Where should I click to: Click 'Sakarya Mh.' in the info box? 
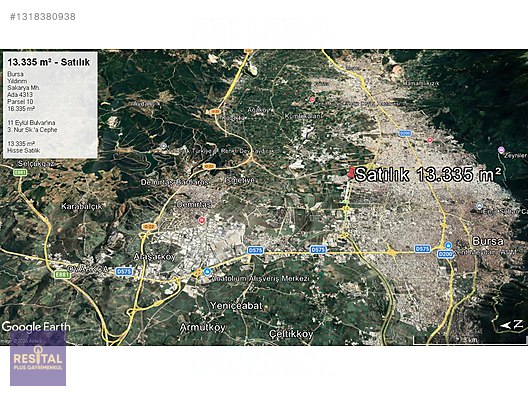click(24, 88)
